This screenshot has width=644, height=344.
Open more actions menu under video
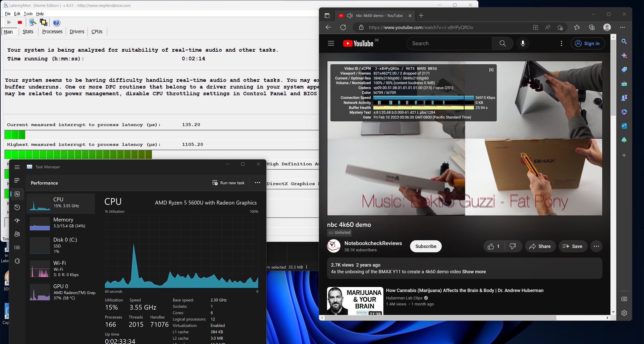click(x=596, y=246)
